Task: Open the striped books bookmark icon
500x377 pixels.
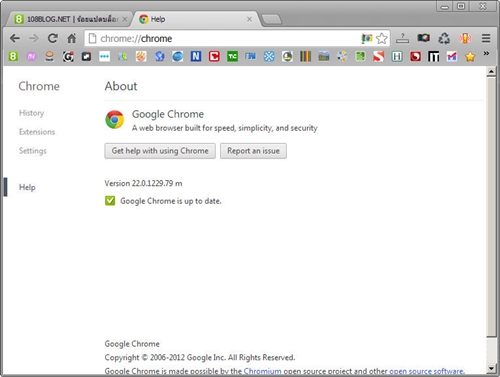Action: coord(305,56)
